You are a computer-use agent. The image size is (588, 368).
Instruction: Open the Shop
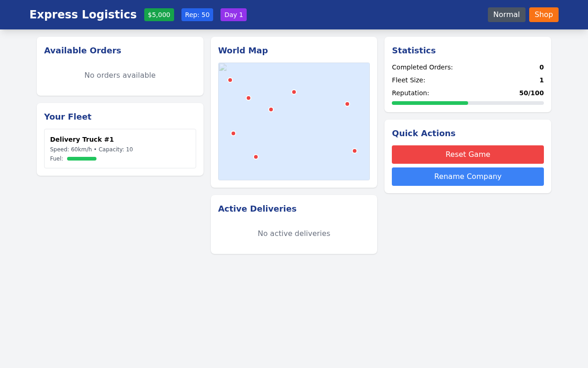coord(544,15)
